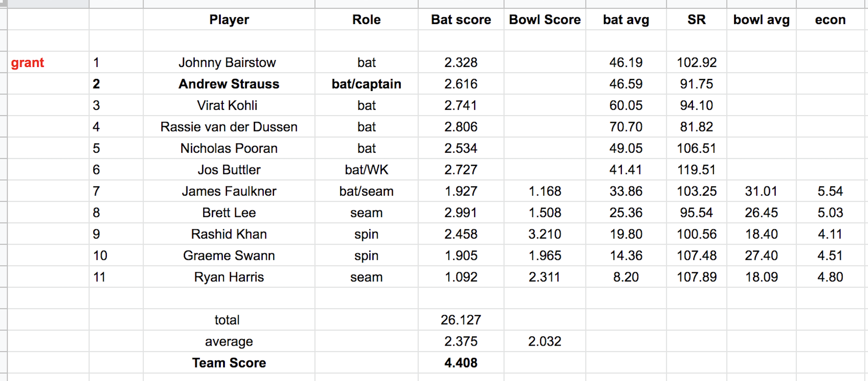Image resolution: width=868 pixels, height=381 pixels.
Task: Select the bat/WK role cell
Action: [x=366, y=170]
